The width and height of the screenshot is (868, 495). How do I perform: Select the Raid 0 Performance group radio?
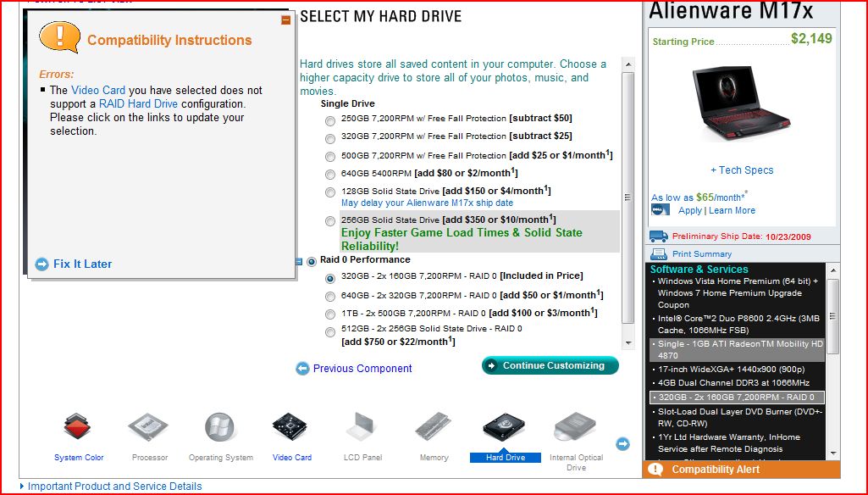(312, 262)
